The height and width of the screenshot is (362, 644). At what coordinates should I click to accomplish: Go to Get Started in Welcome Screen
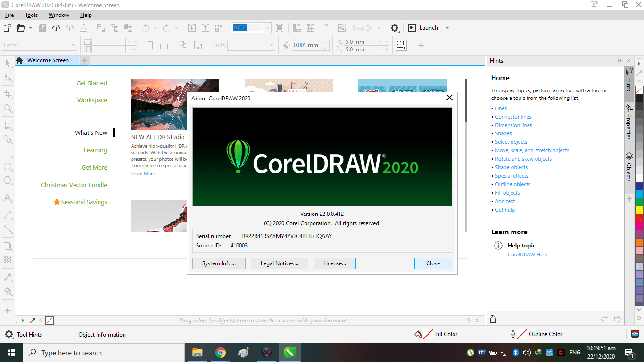coord(92,83)
